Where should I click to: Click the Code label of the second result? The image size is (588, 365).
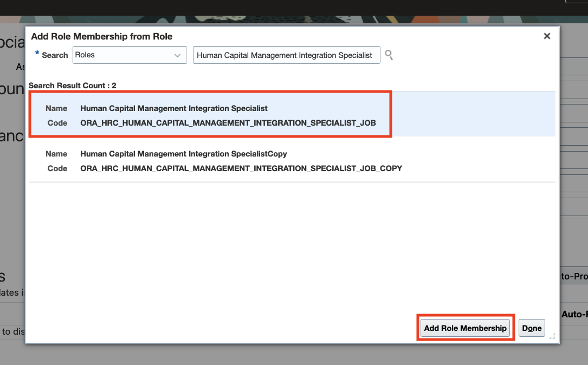(x=57, y=168)
